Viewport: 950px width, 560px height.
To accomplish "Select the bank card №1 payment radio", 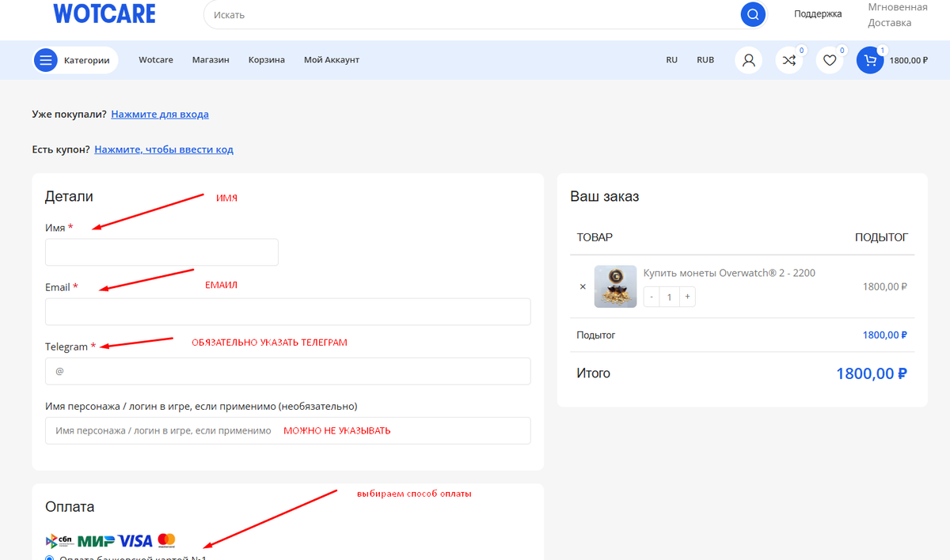I will [50, 558].
